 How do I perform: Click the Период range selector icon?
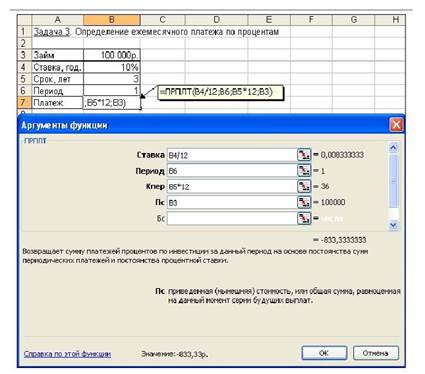point(304,171)
